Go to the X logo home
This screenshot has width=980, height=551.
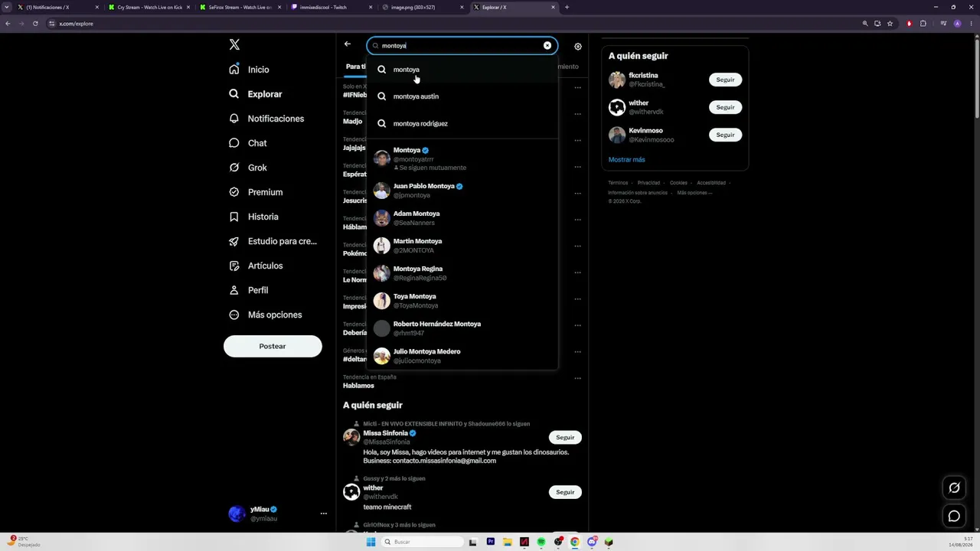coord(234,44)
